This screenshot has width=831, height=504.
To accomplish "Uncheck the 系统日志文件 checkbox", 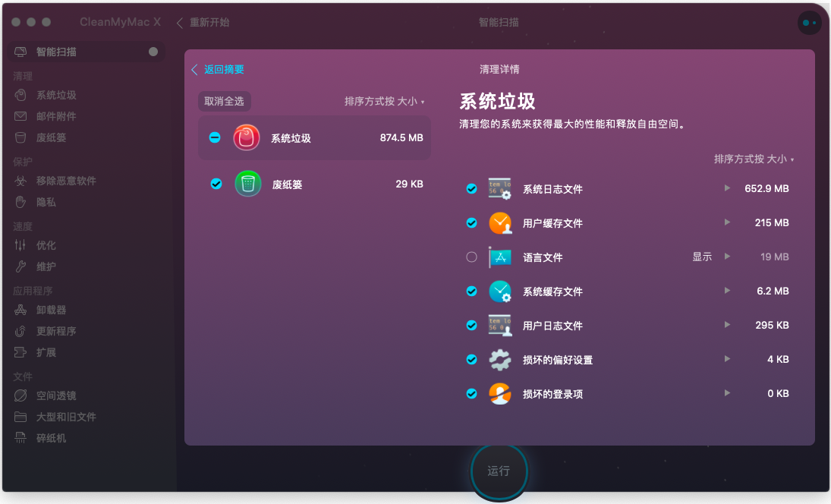I will click(471, 189).
